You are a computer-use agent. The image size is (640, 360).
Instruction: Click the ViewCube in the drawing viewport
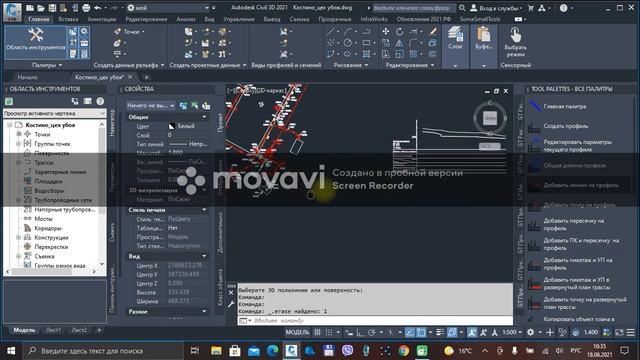click(490, 118)
